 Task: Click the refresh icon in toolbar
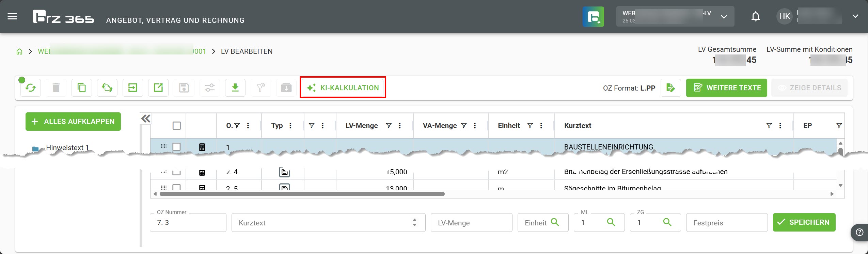(31, 88)
